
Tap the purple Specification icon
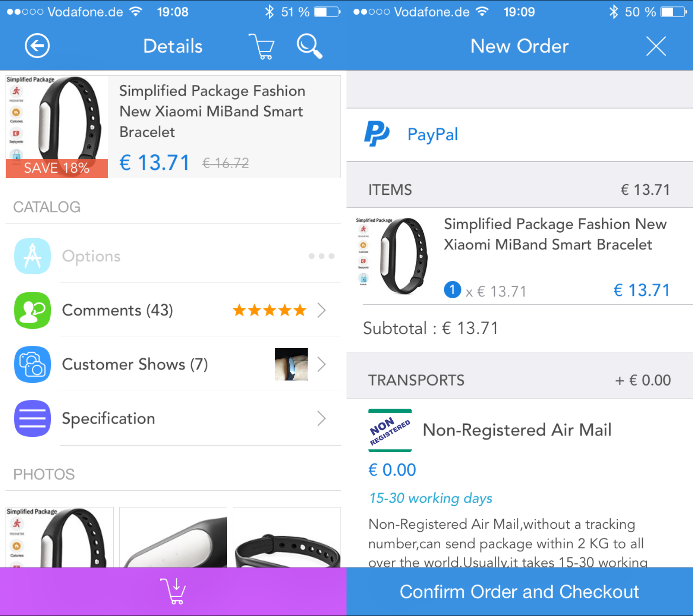32,418
